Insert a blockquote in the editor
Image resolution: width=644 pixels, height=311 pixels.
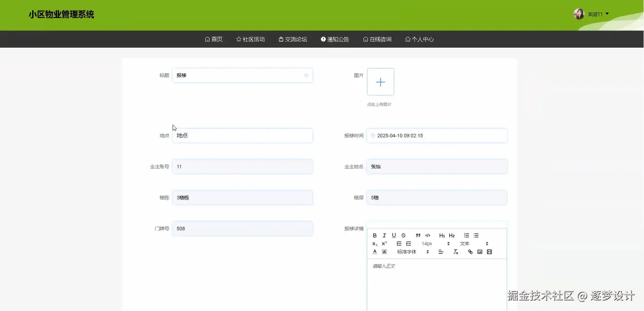(418, 236)
